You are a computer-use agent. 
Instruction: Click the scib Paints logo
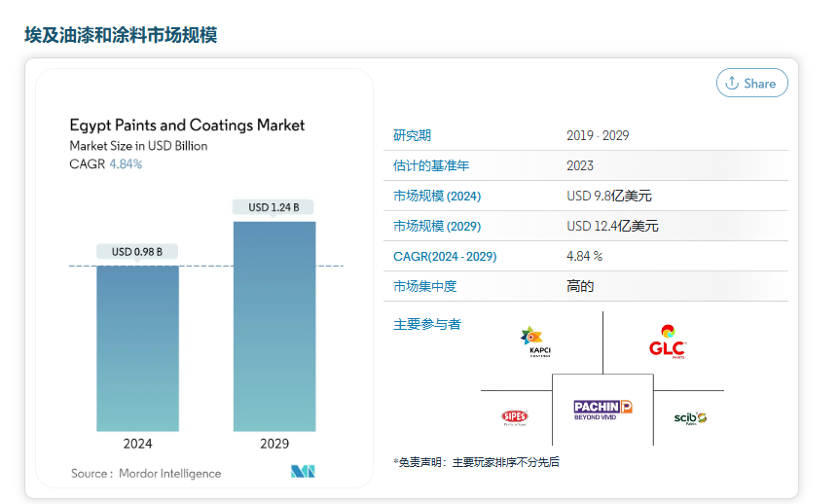tap(690, 417)
